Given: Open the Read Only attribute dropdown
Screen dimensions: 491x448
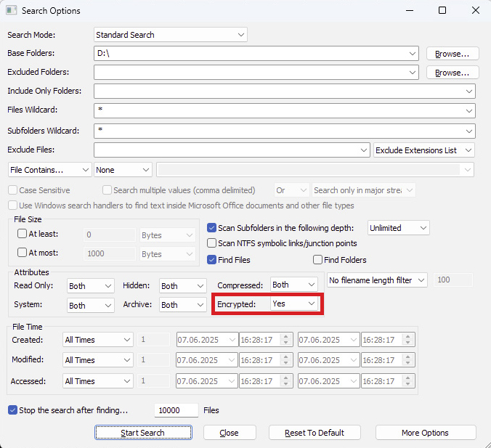Looking at the screenshot, I should 91,286.
